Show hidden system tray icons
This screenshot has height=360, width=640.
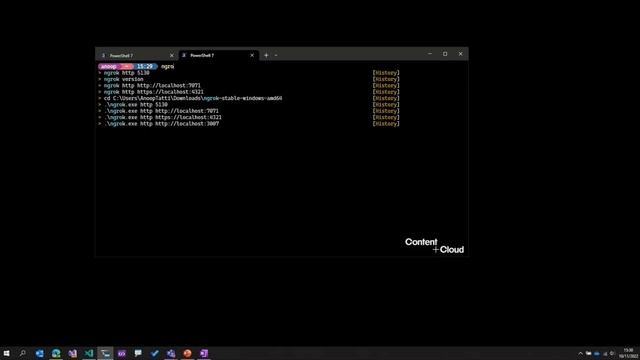pos(580,353)
